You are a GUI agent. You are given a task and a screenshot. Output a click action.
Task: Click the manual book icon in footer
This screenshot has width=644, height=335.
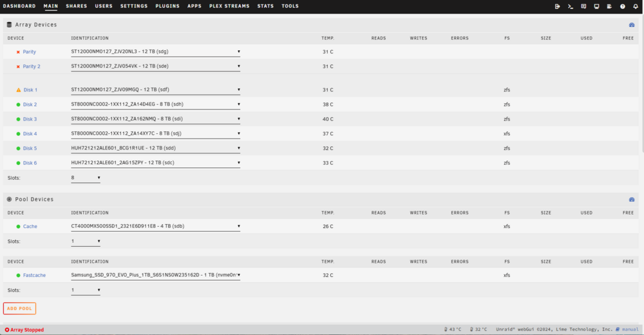point(618,329)
